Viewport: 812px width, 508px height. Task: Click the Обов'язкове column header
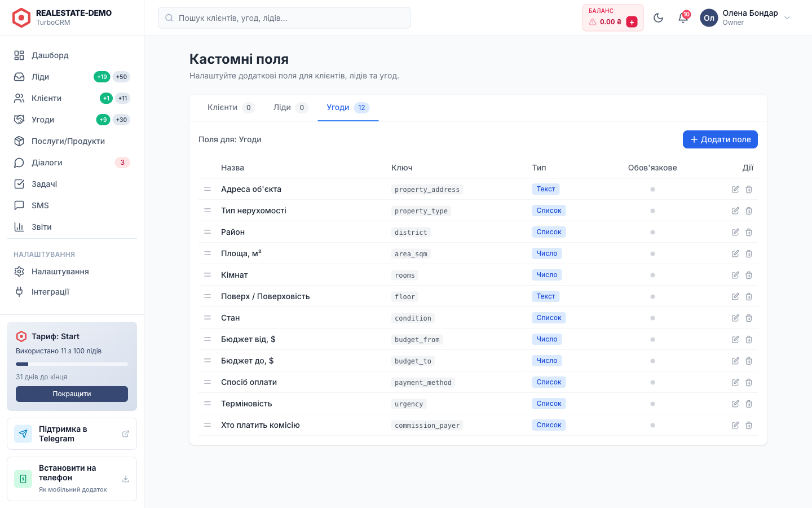pyautogui.click(x=652, y=168)
